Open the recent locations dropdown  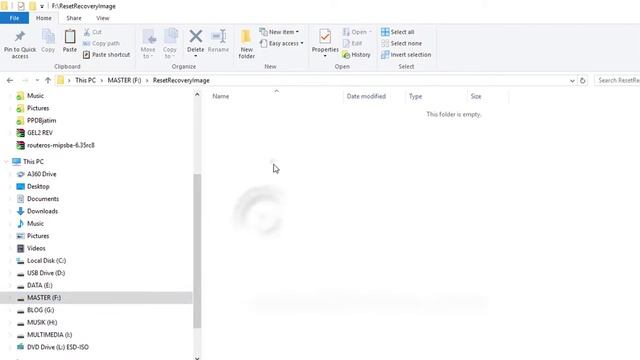pos(37,80)
